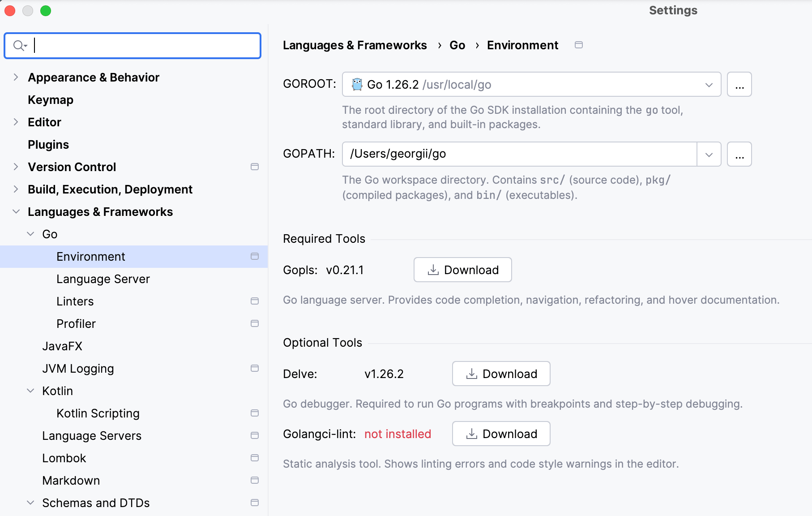Click the Gopher icon in GOROOT field

357,84
